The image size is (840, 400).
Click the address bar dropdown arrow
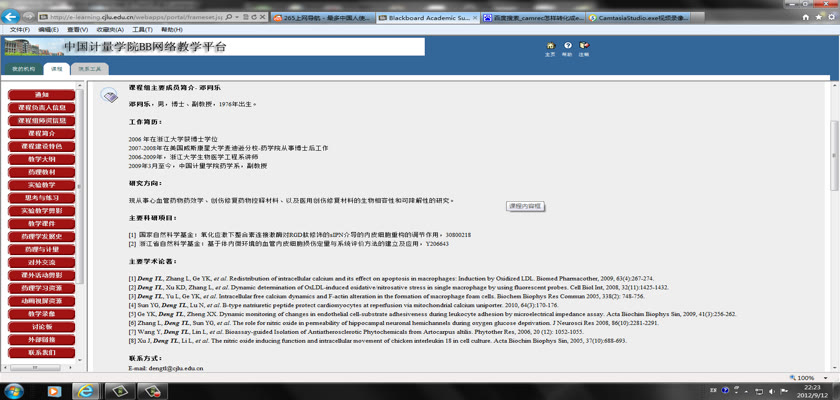237,17
